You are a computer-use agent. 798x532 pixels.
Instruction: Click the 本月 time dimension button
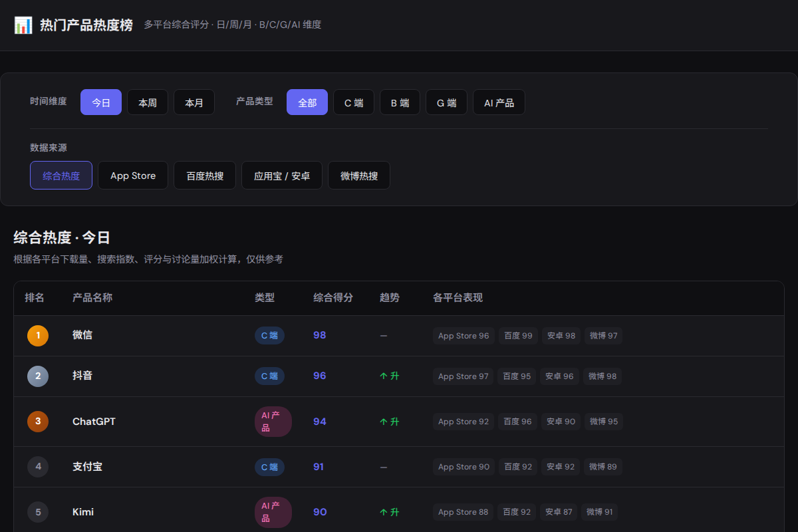[194, 102]
